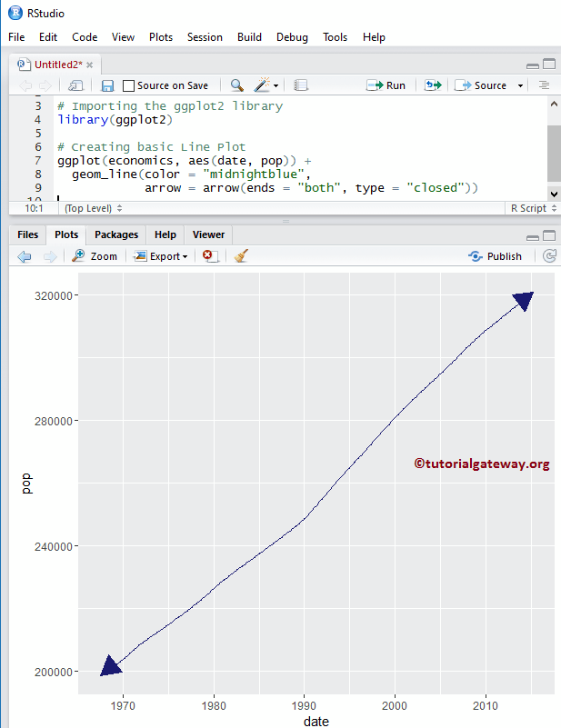This screenshot has width=561, height=728.
Task: Expand the Source button dropdown arrow
Action: (x=520, y=86)
